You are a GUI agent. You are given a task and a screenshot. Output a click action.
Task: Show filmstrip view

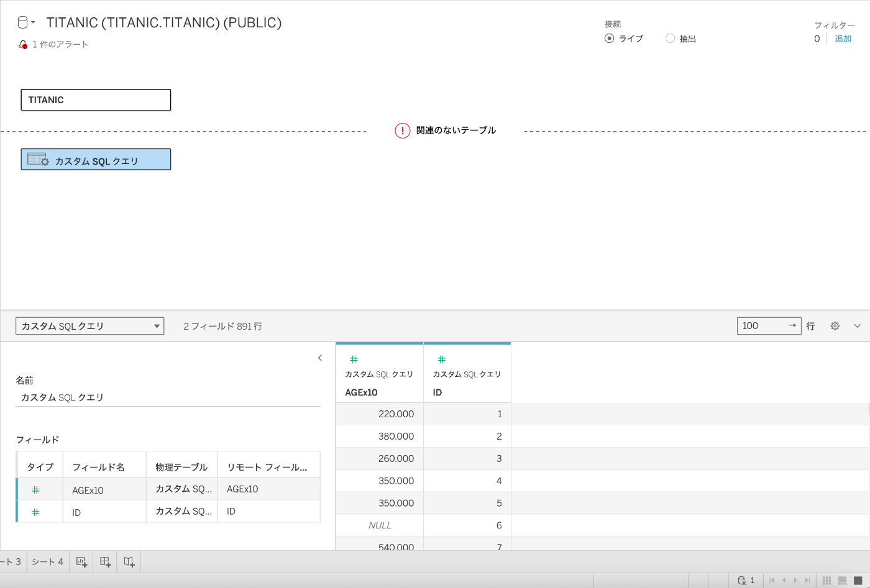point(843,581)
